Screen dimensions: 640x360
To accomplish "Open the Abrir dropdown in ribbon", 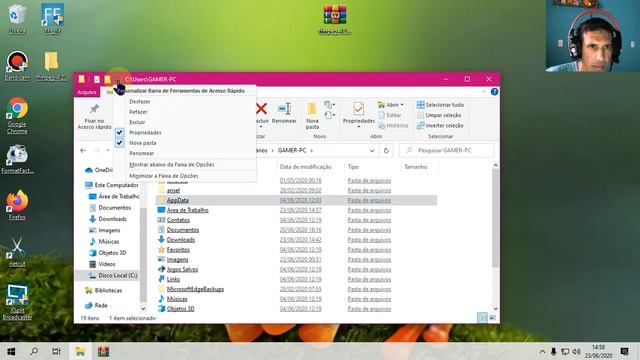I will (x=391, y=105).
